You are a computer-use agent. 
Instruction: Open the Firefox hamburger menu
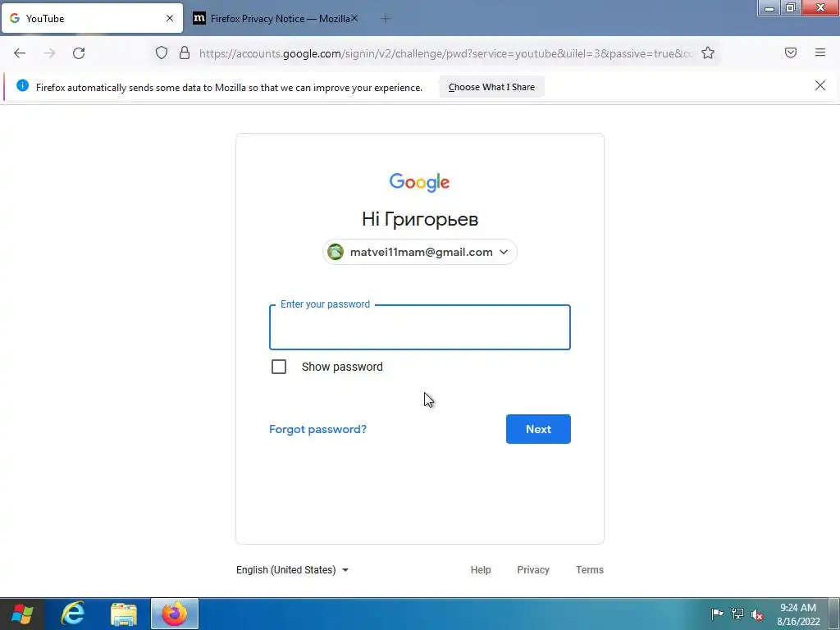[820, 52]
